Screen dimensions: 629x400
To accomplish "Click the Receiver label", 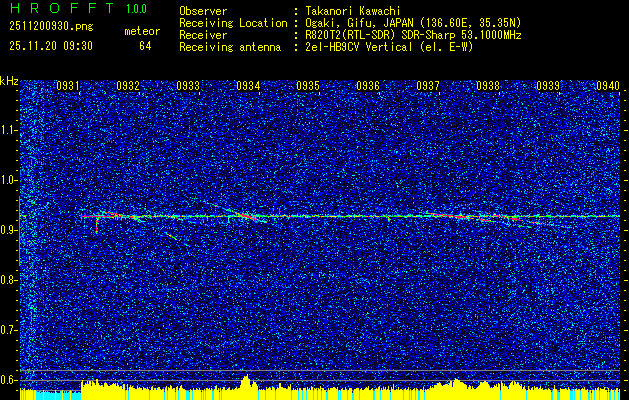I will (203, 35).
